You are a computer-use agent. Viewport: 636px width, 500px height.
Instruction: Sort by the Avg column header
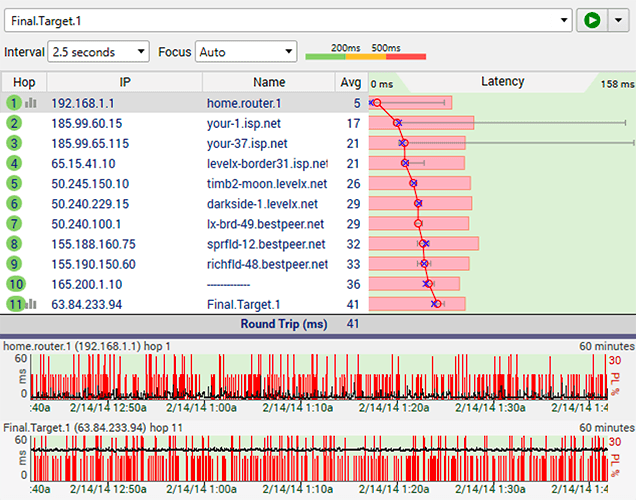pos(350,82)
